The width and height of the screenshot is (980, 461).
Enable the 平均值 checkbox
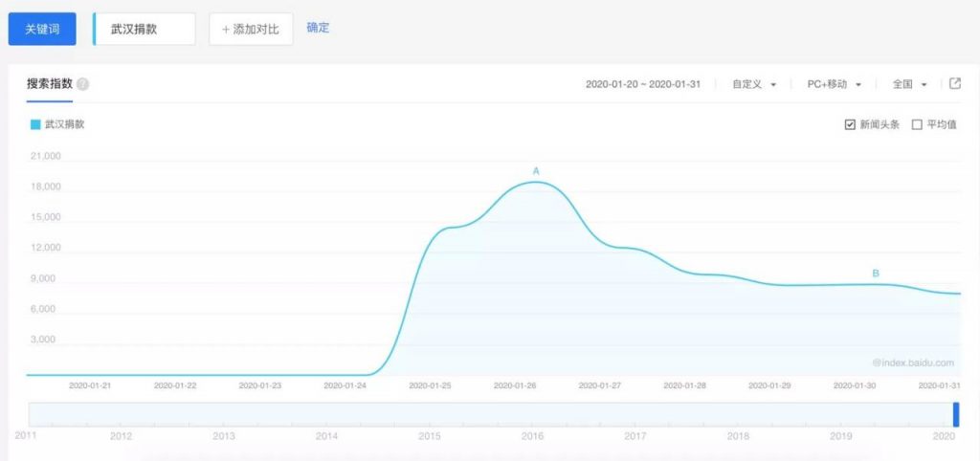[917, 124]
